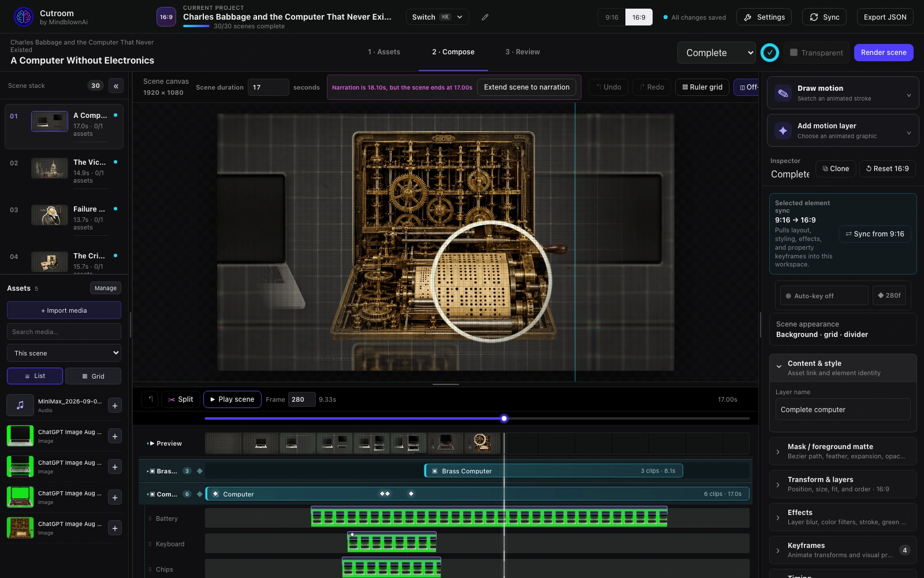Click the Sync refresh button
924x578 pixels.
coord(824,17)
